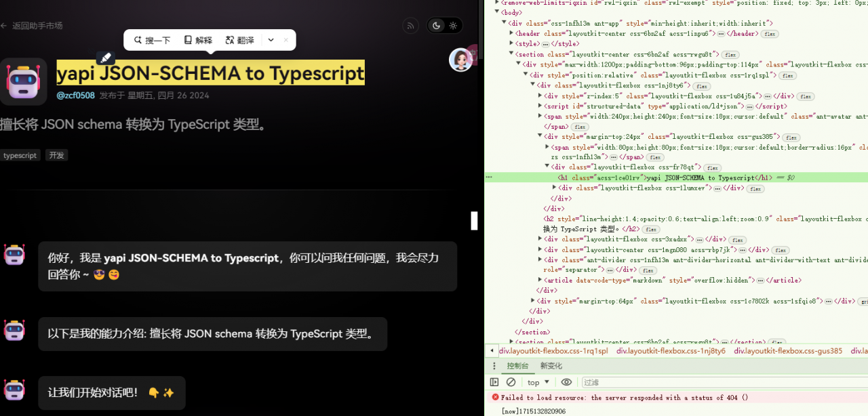This screenshot has width=868, height=416.
Task: Open the RSS feed icon
Action: [410, 26]
